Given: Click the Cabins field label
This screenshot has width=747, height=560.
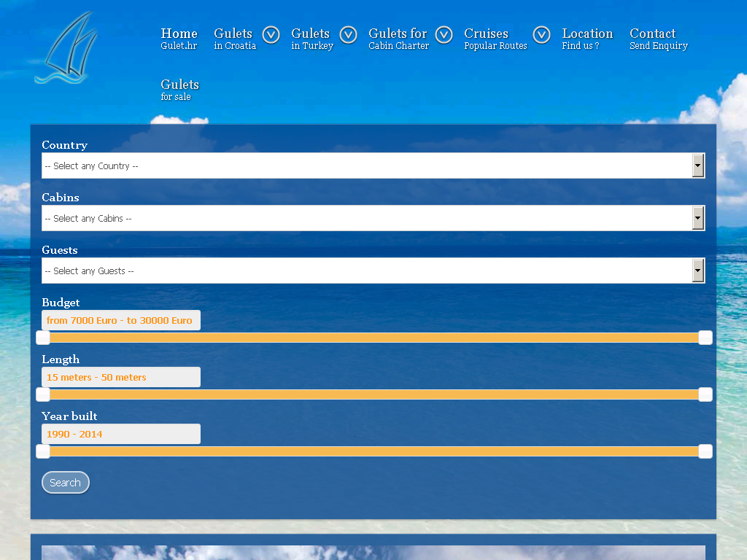Looking at the screenshot, I should 61,197.
